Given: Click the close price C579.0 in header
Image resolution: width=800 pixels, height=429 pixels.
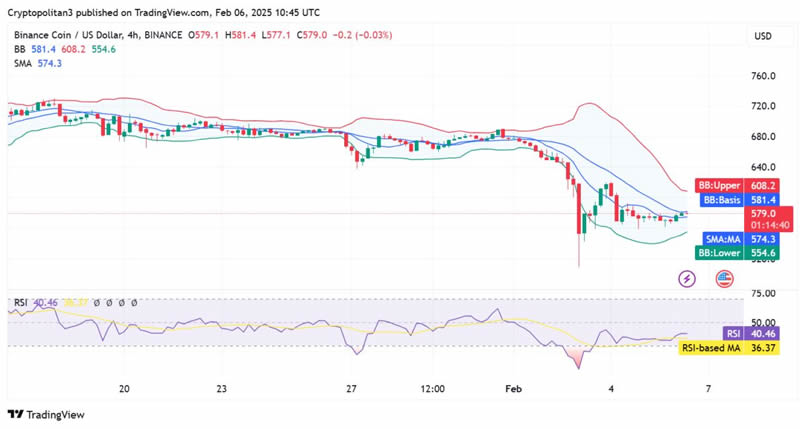Looking at the screenshot, I should pyautogui.click(x=312, y=35).
